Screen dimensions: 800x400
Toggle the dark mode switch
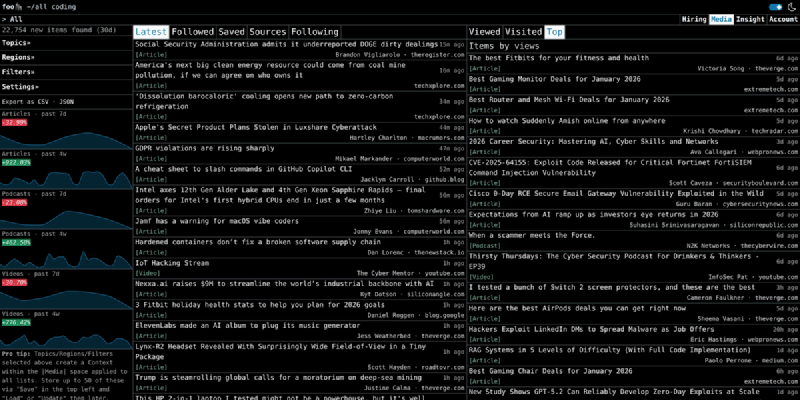pos(776,6)
